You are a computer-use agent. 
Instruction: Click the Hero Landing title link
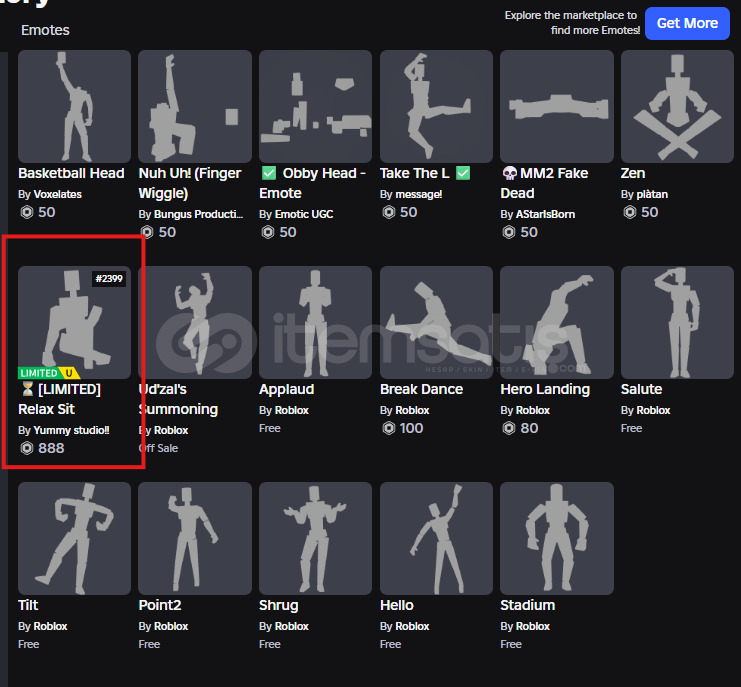click(x=545, y=389)
